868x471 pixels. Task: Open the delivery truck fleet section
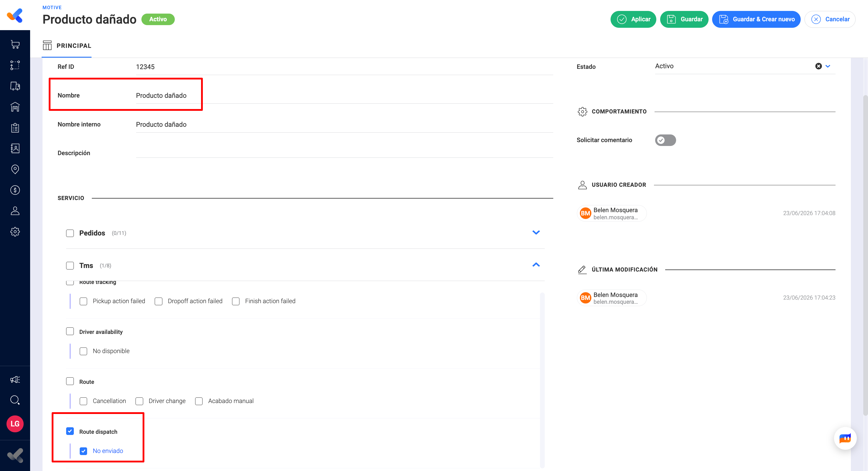pos(15,86)
